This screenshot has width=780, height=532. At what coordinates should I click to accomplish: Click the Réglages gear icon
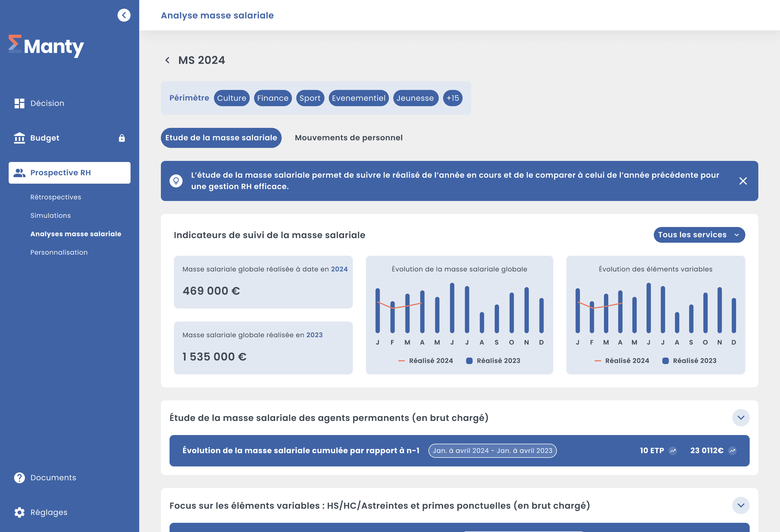pos(19,512)
